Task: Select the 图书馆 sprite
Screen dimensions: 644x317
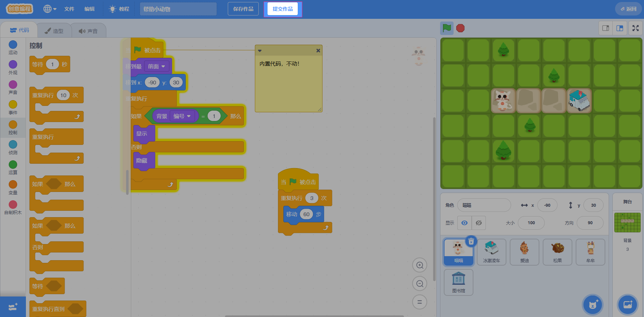Action: [x=458, y=282]
